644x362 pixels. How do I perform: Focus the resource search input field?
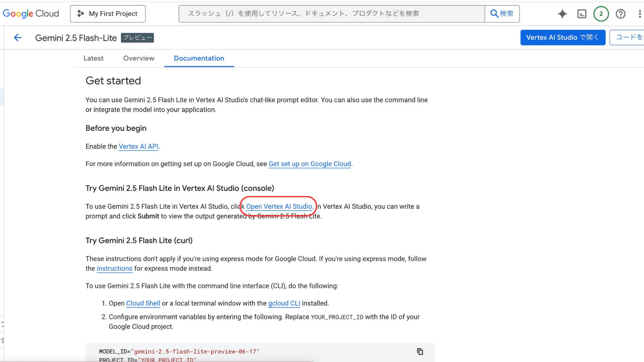pyautogui.click(x=332, y=14)
